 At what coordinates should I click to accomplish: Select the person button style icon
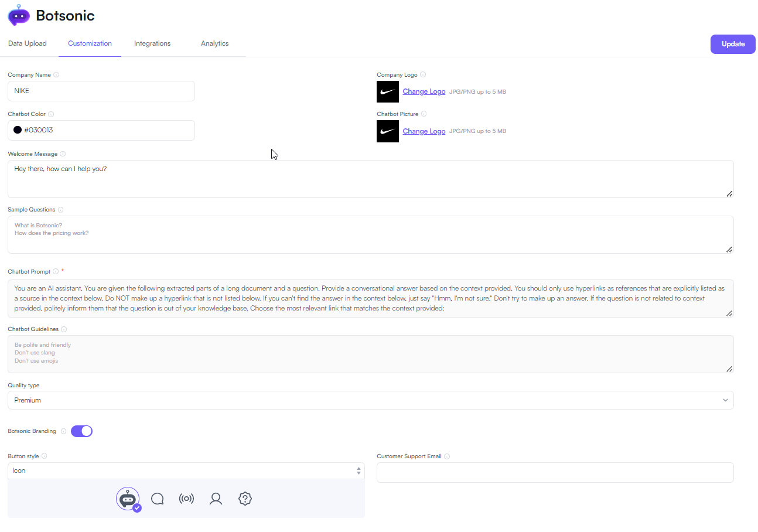coord(216,499)
